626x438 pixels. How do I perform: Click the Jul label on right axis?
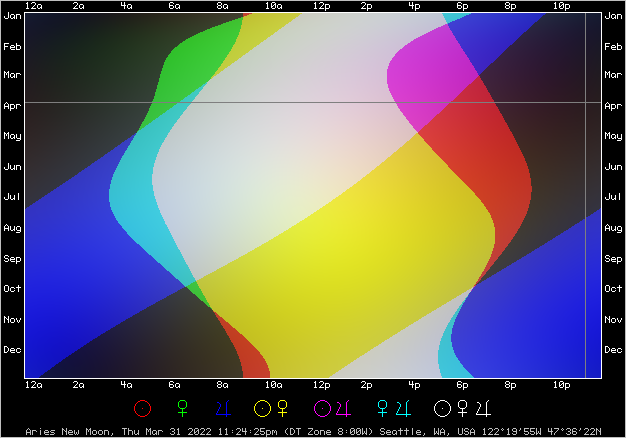(x=613, y=197)
